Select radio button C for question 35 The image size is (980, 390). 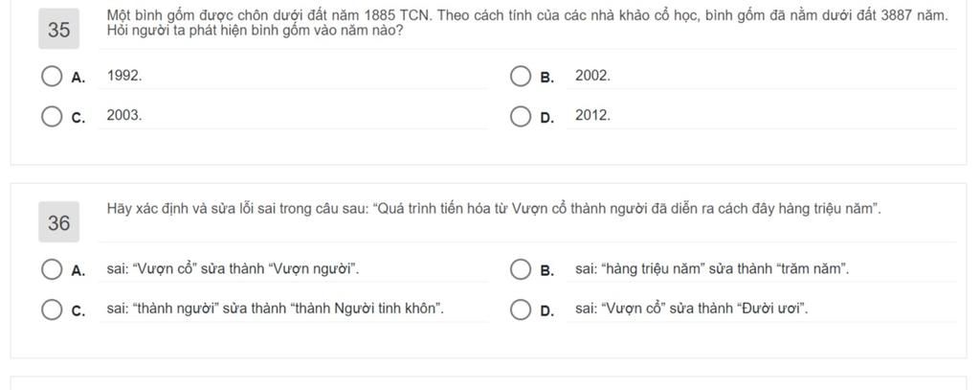(52, 116)
